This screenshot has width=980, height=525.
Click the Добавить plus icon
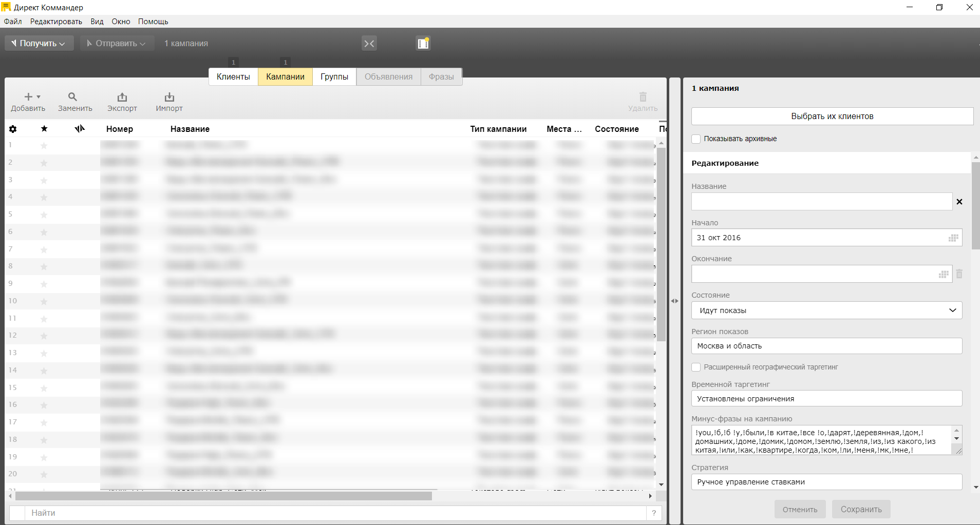(x=28, y=97)
